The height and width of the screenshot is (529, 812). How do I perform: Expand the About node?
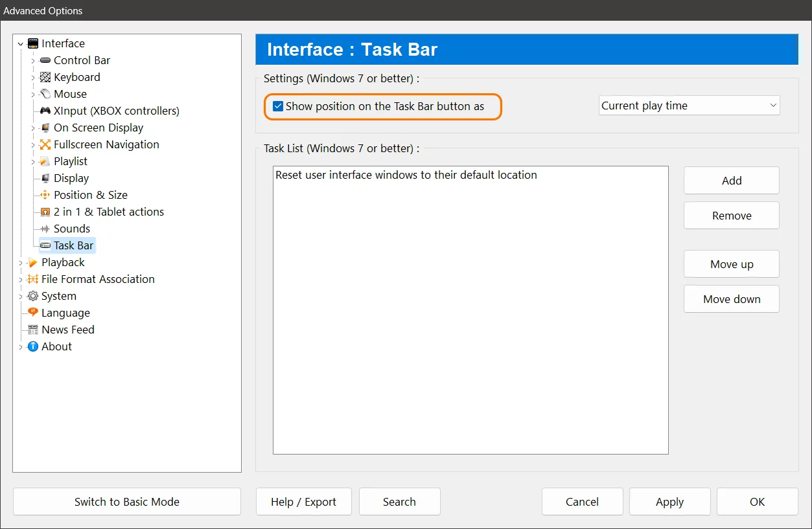(21, 347)
